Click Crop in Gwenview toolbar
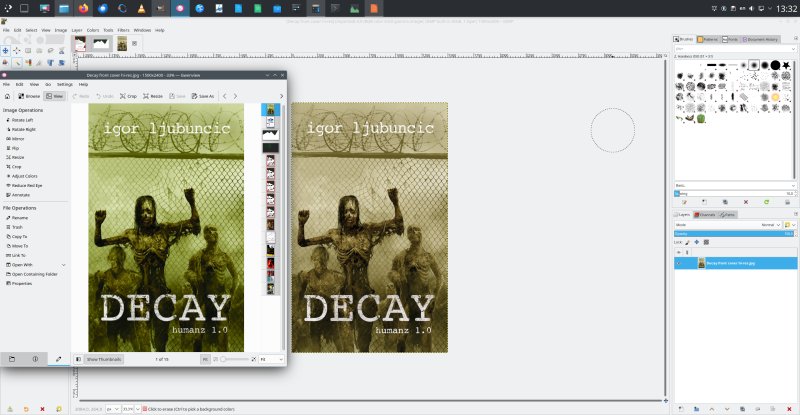Screen dimensions: 800x415 point(127,96)
